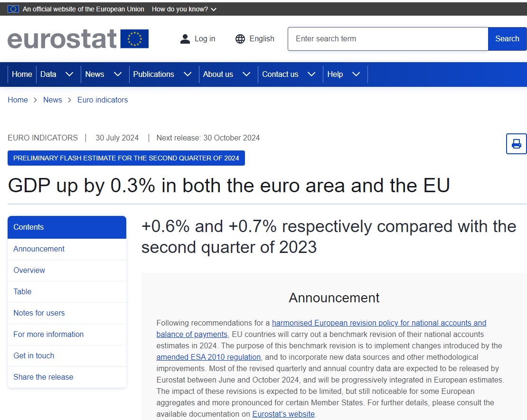Image resolution: width=527 pixels, height=420 pixels.
Task: Click the EU flag icon in top banner
Action: tap(13, 9)
